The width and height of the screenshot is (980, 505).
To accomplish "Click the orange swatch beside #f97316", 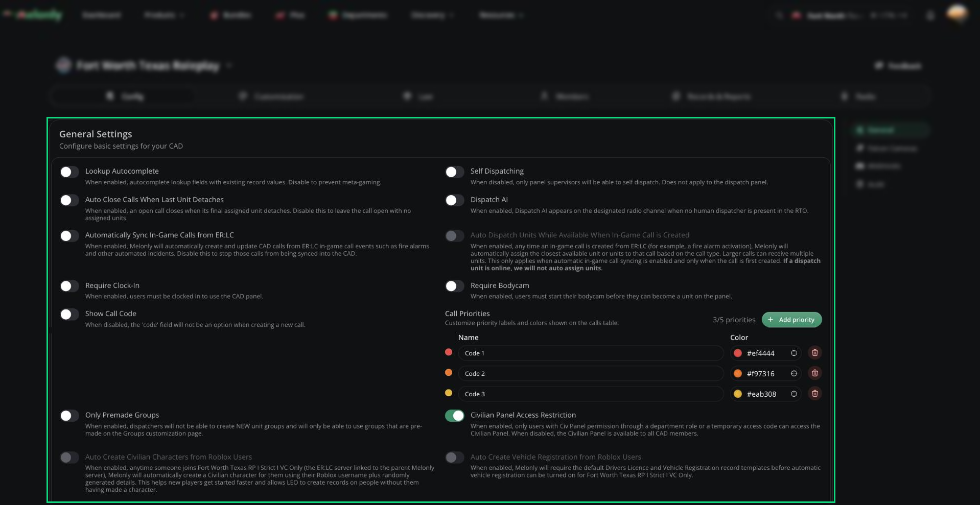I will point(738,373).
